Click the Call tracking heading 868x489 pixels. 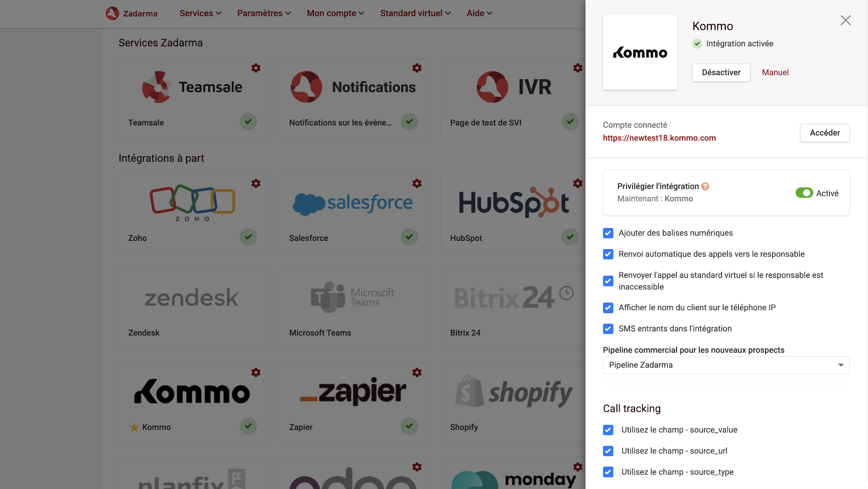click(632, 408)
